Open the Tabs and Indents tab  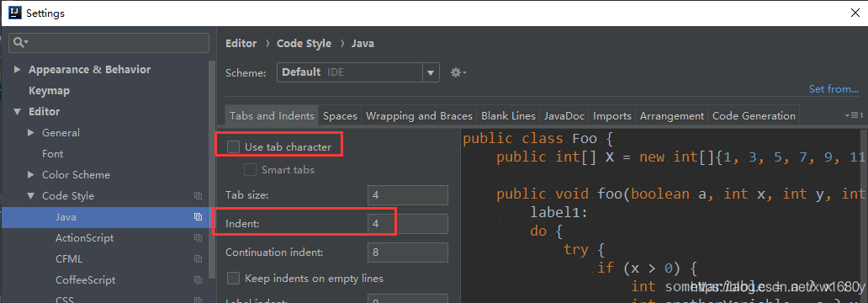click(x=272, y=116)
